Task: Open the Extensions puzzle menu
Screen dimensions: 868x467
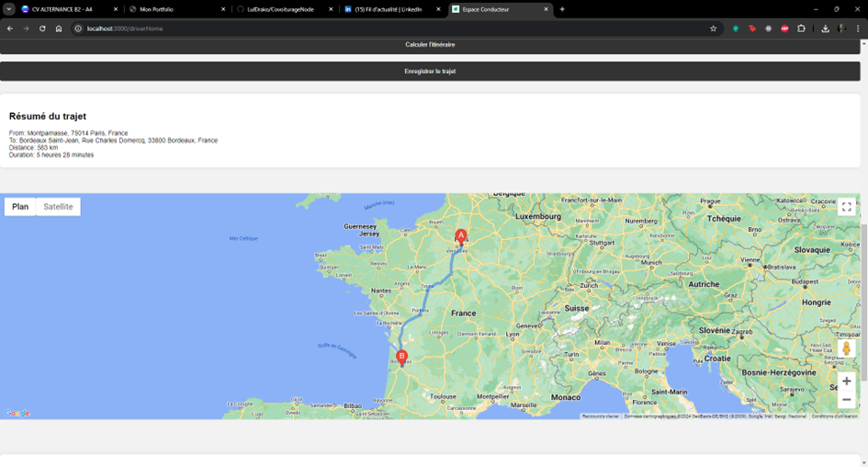Action: click(x=801, y=28)
